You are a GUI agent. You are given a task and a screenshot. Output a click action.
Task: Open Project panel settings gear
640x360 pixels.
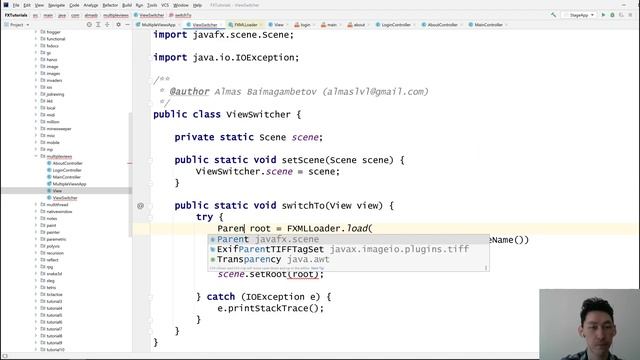(118, 25)
